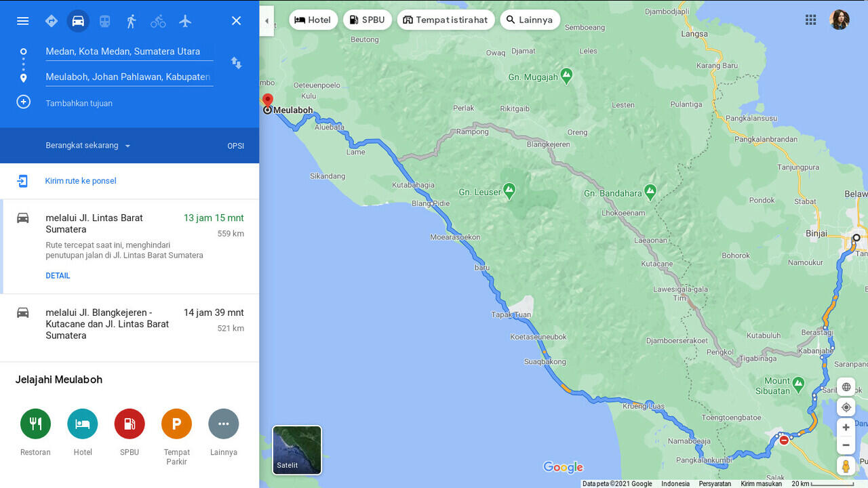This screenshot has height=488, width=868.
Task: Collapse the directions side panel
Action: (266, 21)
